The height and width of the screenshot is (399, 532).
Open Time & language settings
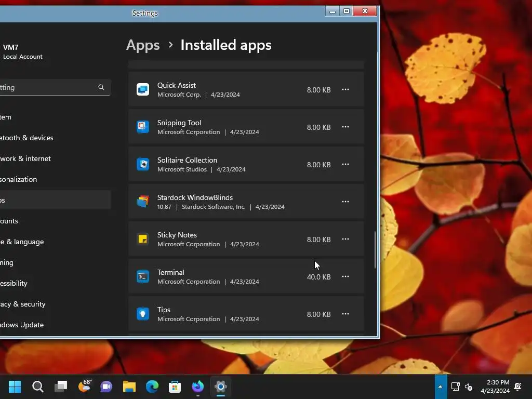click(x=55, y=242)
